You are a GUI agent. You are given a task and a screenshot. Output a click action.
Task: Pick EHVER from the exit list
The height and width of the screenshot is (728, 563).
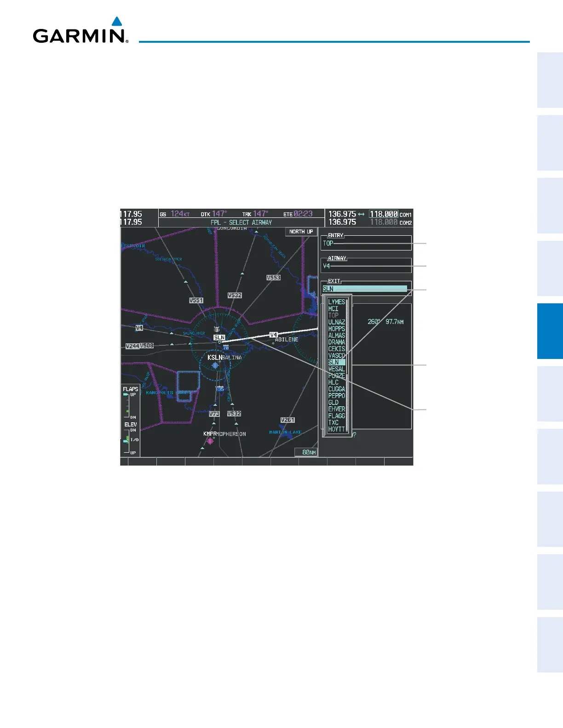tap(336, 409)
